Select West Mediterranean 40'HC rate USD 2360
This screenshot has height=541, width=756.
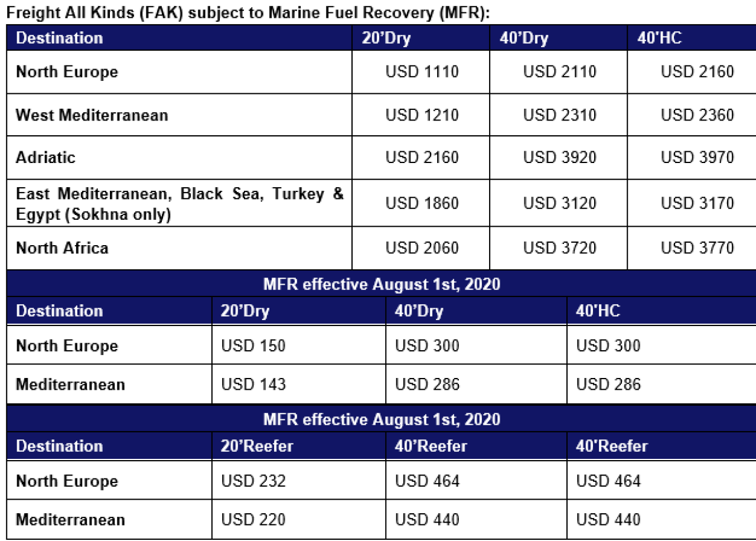click(697, 115)
